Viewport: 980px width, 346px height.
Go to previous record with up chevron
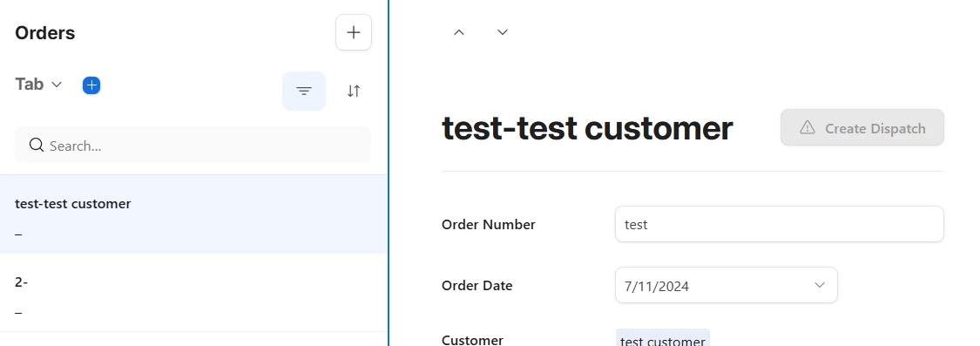pyautogui.click(x=459, y=32)
